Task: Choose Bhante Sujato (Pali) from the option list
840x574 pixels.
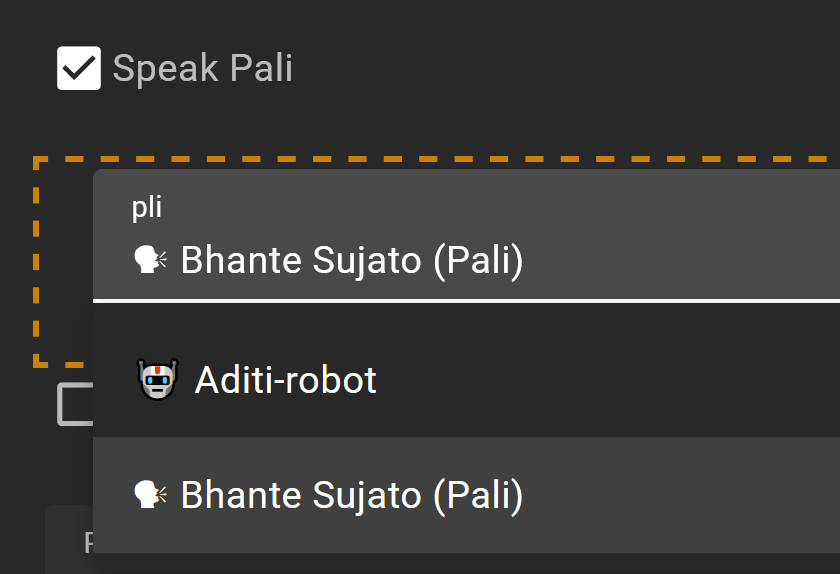Action: click(466, 495)
